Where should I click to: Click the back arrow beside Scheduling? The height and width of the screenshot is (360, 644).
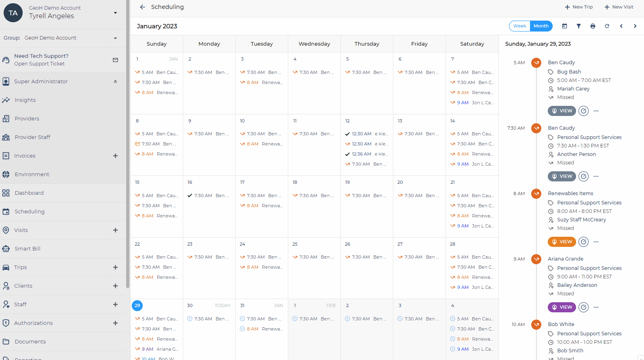tap(142, 7)
